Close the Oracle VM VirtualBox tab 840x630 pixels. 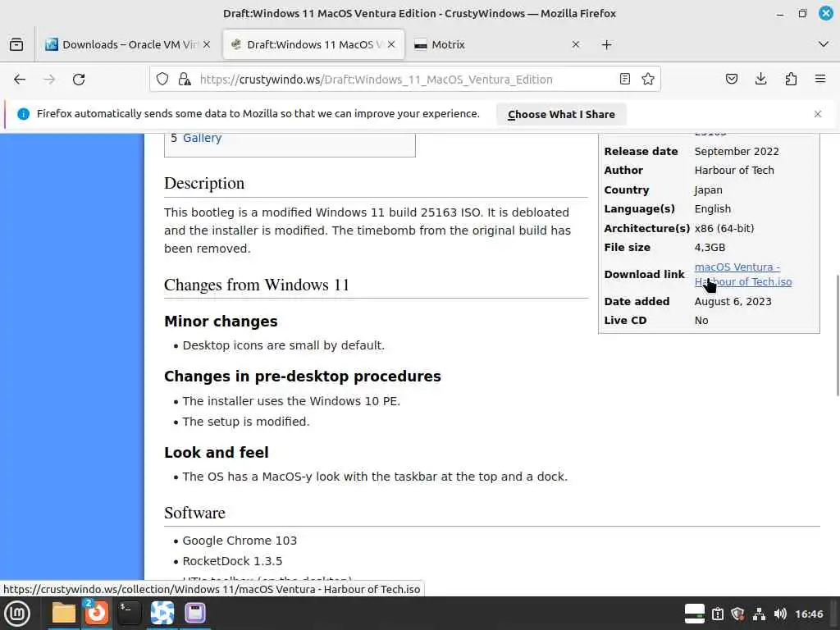point(207,44)
